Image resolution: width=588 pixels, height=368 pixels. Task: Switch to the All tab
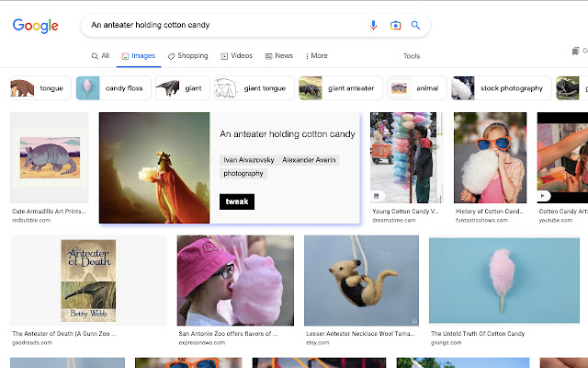click(x=100, y=56)
